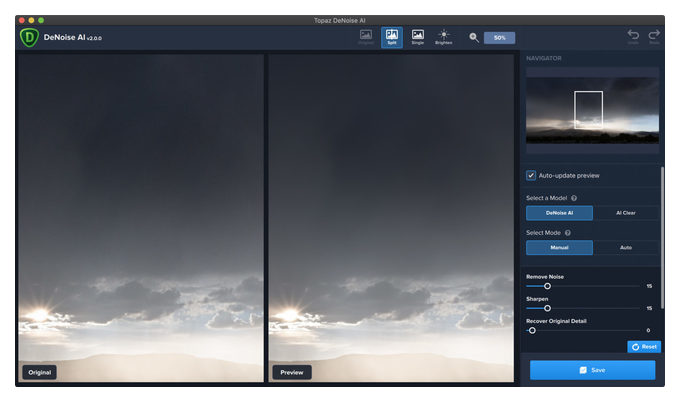Open the 50% zoom level dropdown
This screenshot has height=402, width=680.
click(x=500, y=38)
